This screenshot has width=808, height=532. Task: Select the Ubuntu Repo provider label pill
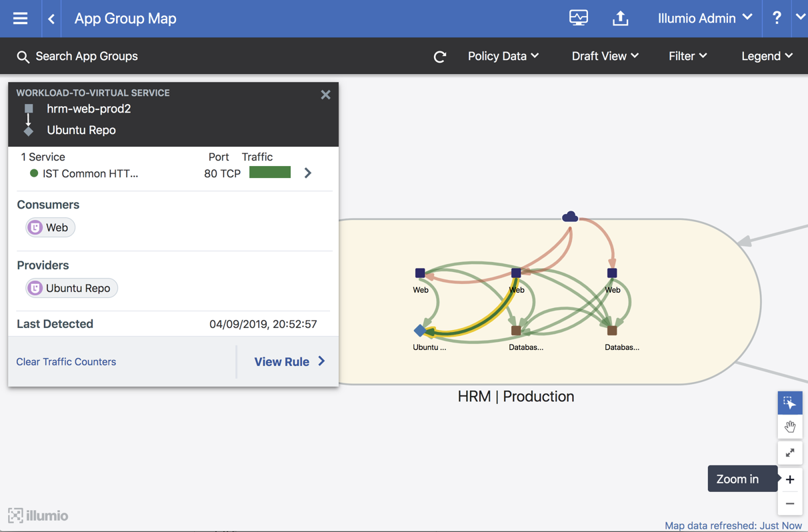(x=72, y=288)
